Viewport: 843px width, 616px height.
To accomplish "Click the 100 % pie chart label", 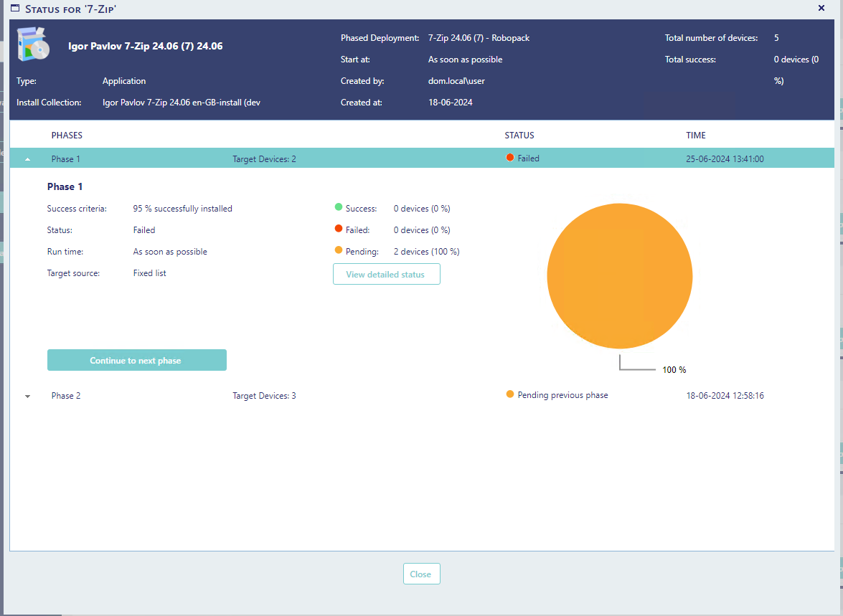I will (674, 370).
